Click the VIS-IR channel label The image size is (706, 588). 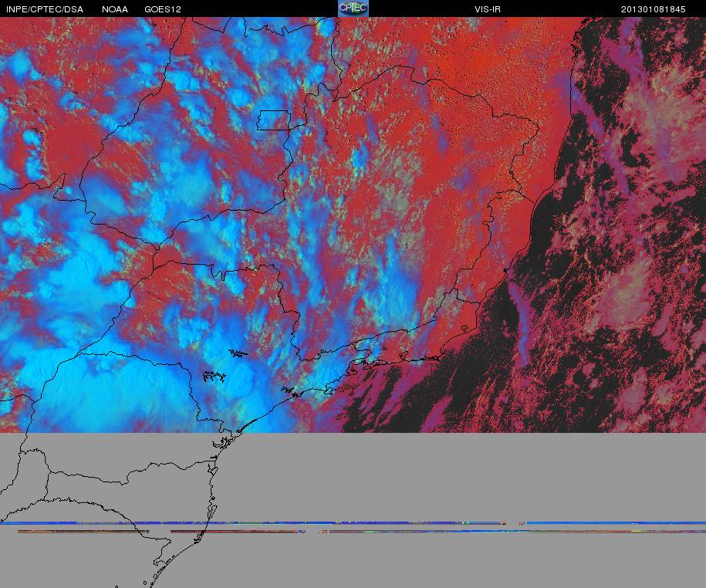pyautogui.click(x=488, y=9)
